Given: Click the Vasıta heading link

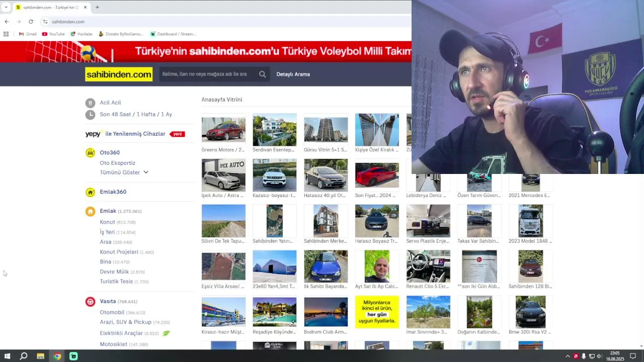Looking at the screenshot, I should (108, 302).
